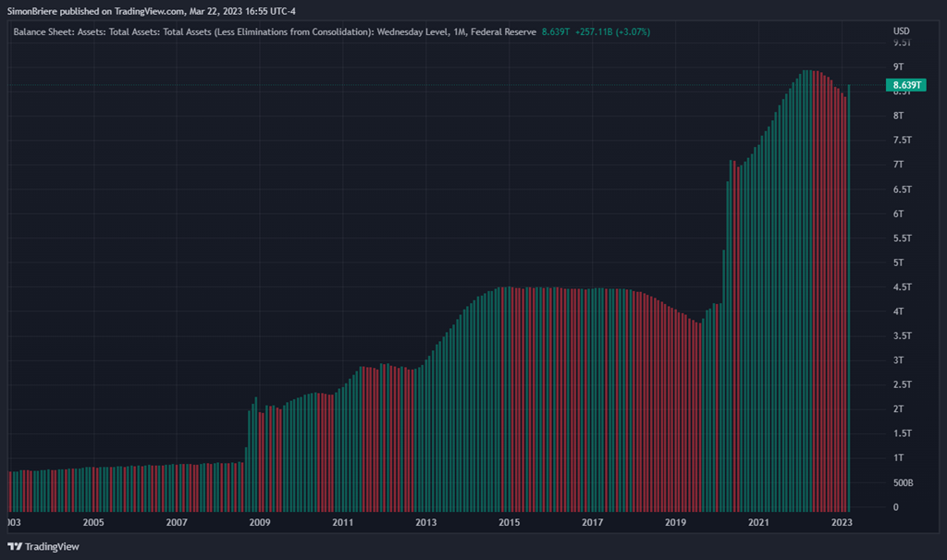Click the 2009 label on the time axis
947x560 pixels.
(x=260, y=522)
